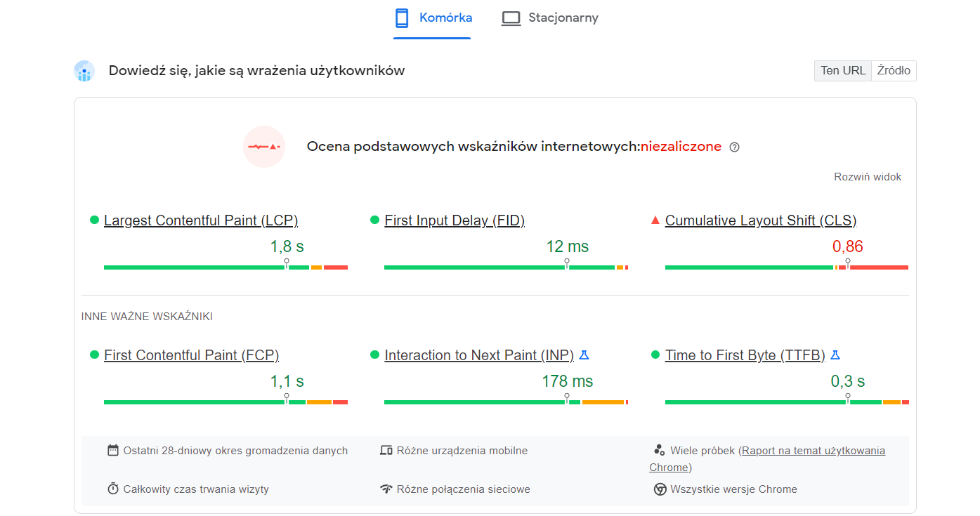Click the blue user experience chart icon
The image size is (980, 516).
[84, 71]
